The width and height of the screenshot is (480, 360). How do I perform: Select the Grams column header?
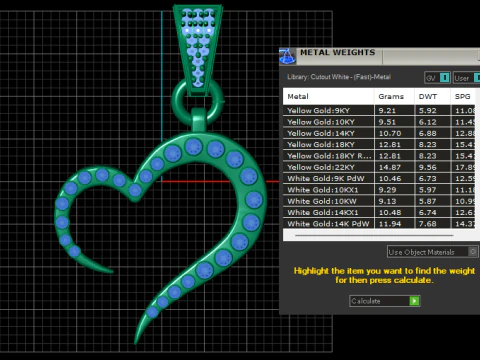pos(394,97)
